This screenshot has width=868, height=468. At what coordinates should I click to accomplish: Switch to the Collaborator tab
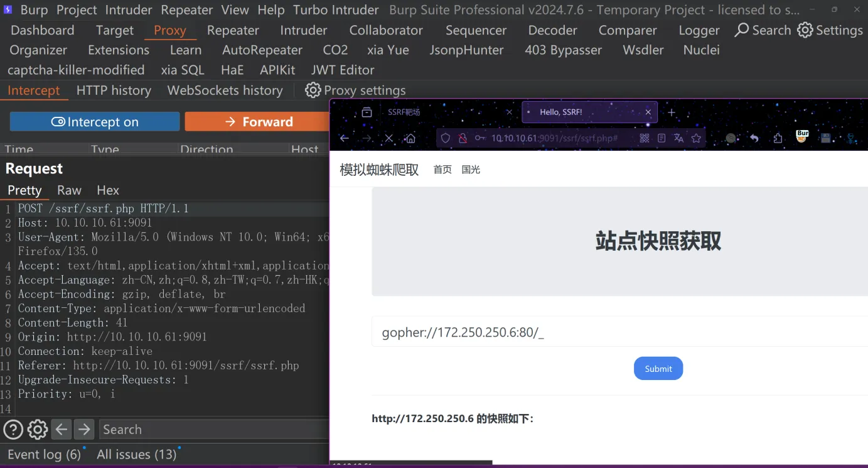(x=386, y=30)
